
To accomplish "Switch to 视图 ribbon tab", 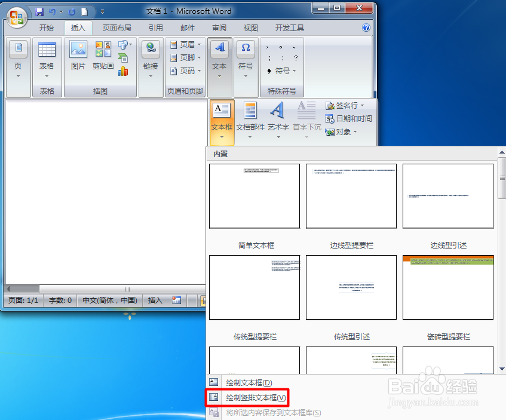I will coord(251,27).
